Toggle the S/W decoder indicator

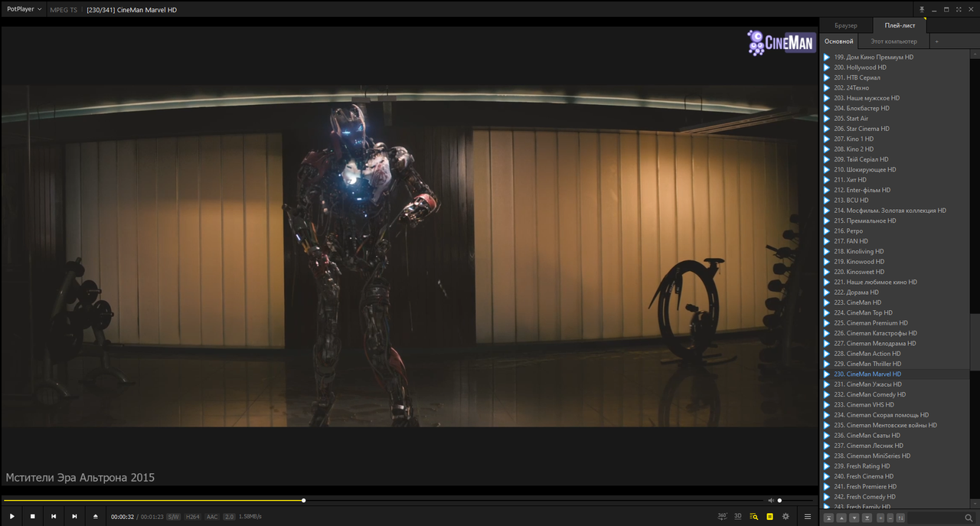(174, 517)
